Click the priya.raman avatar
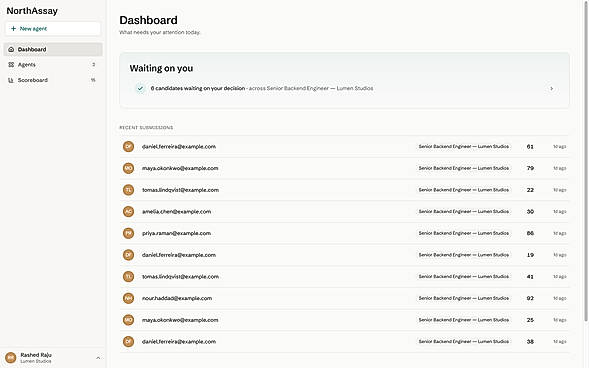Image resolution: width=589 pixels, height=368 pixels. point(128,233)
